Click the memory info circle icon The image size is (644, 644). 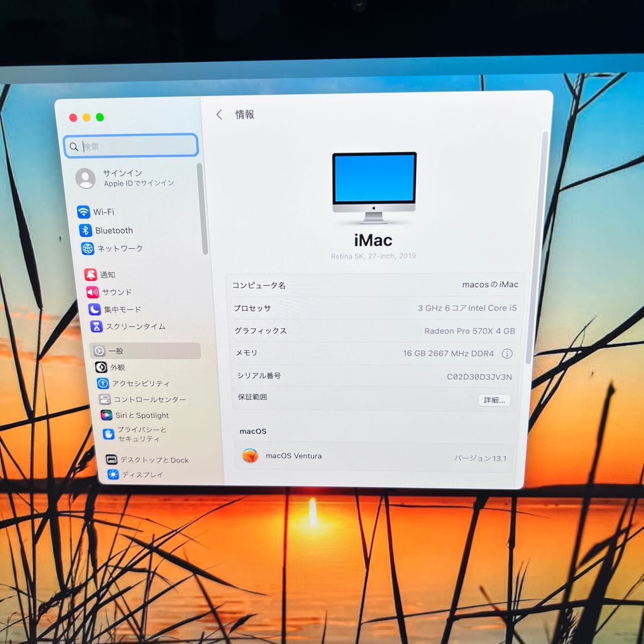(x=507, y=353)
